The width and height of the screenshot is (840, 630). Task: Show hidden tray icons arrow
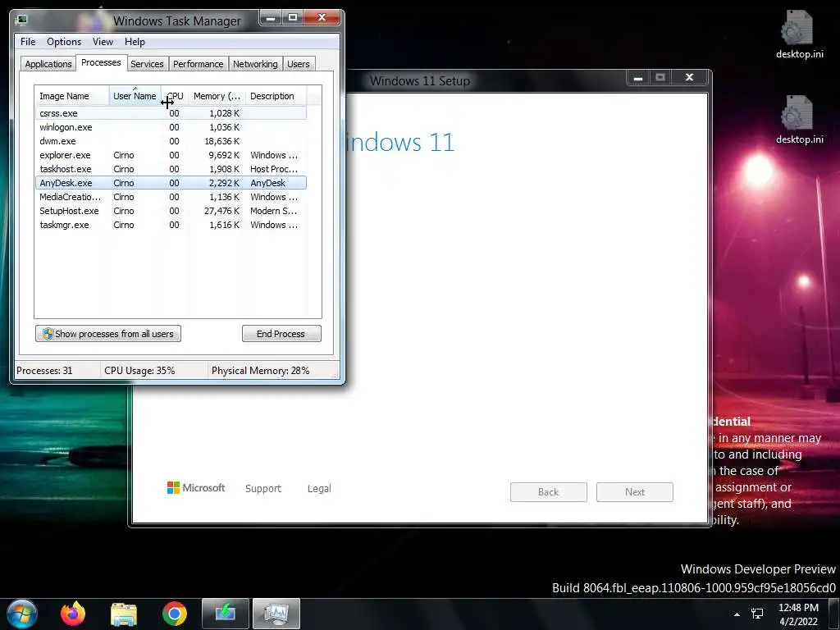coord(737,614)
